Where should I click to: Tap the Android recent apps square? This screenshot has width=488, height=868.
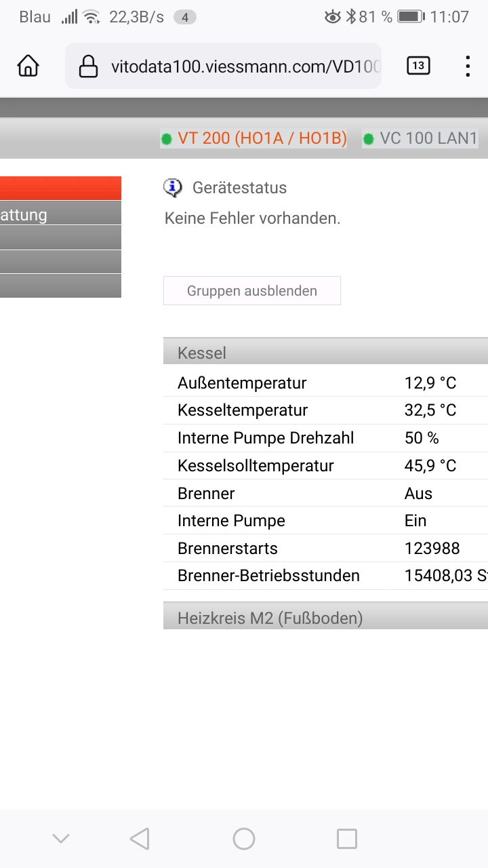[347, 839]
